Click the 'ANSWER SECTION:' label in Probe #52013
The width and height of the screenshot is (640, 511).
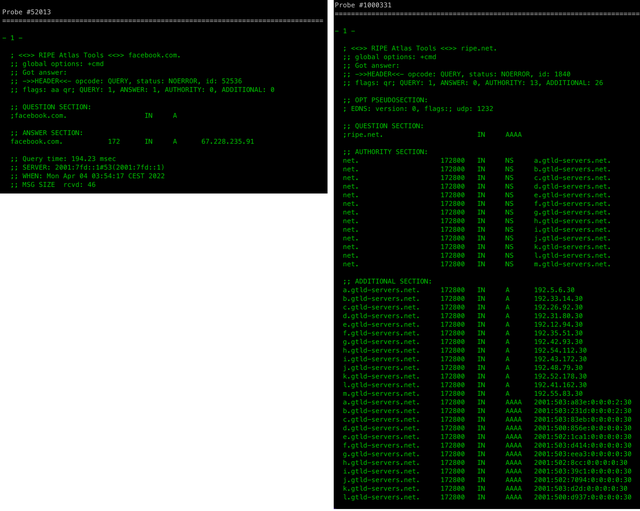tap(47, 133)
